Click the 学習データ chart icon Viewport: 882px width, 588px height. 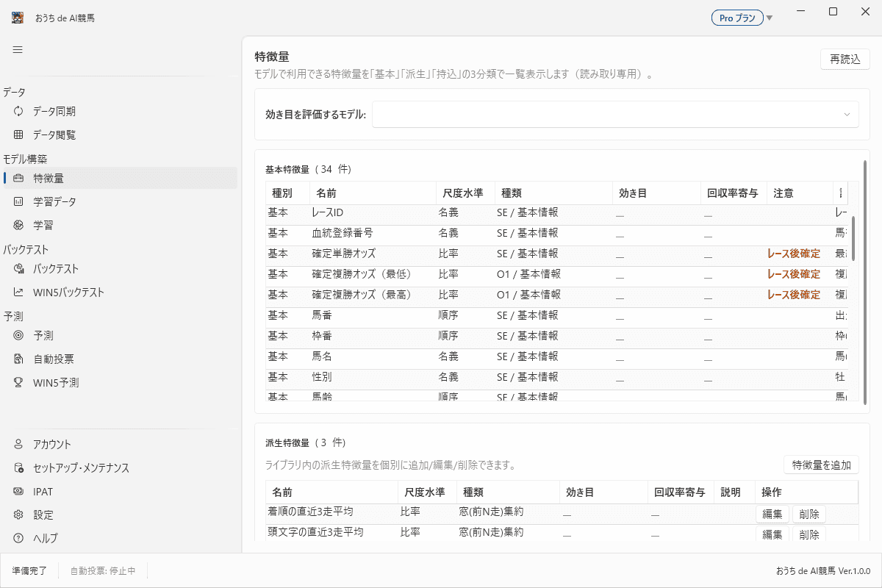[18, 201]
